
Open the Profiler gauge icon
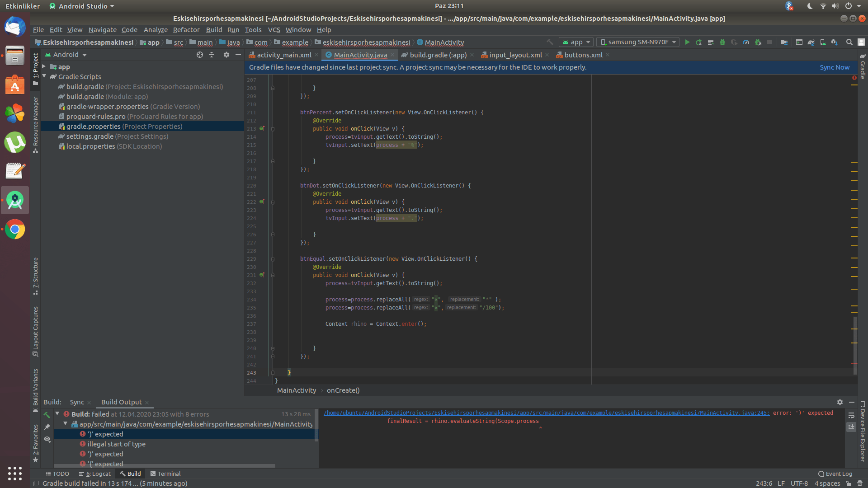[x=746, y=42]
